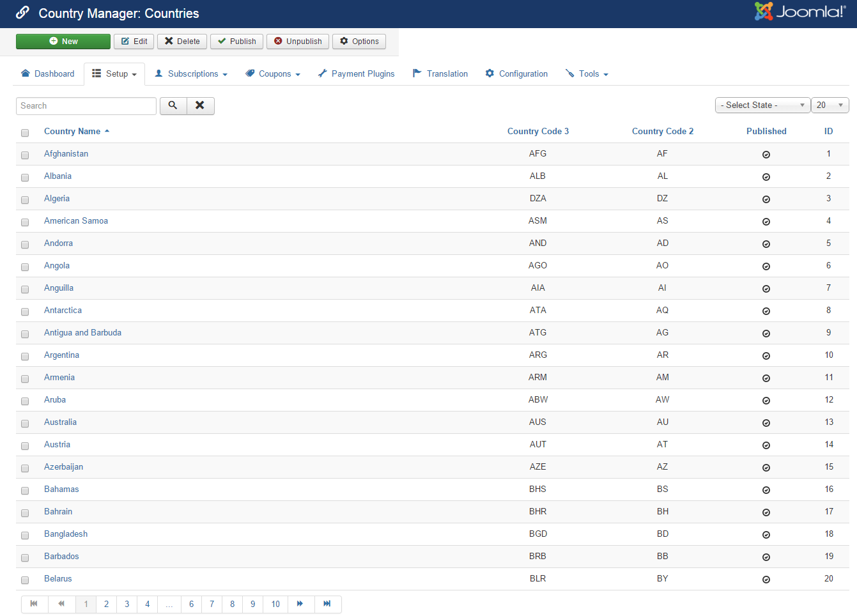
Task: Toggle published status icon for Bahrain
Action: (766, 512)
